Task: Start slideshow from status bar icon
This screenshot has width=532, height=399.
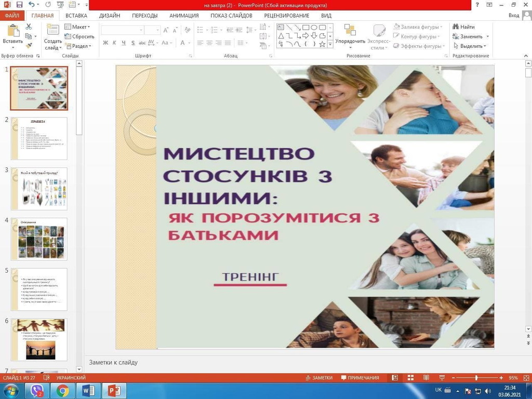Action: click(441, 378)
